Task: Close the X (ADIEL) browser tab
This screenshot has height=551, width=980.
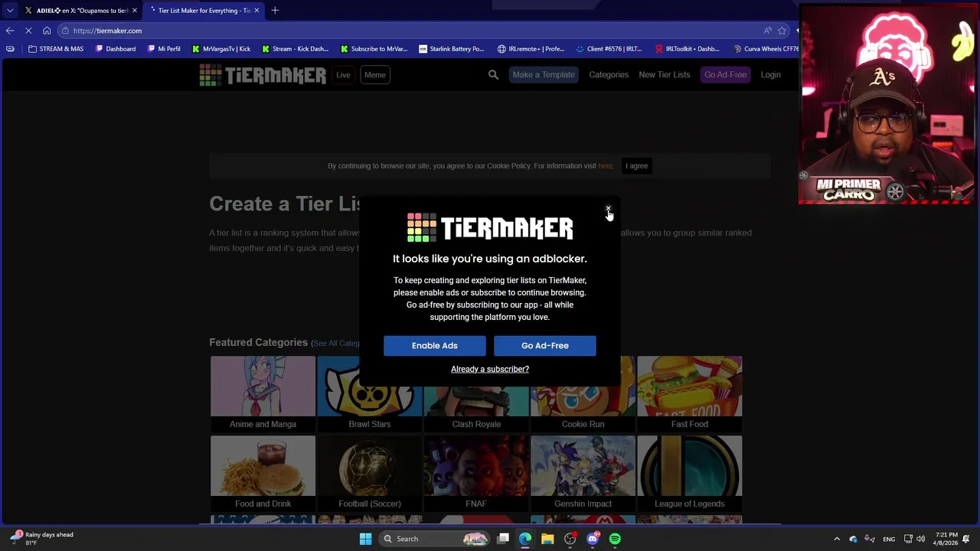Action: 134,10
